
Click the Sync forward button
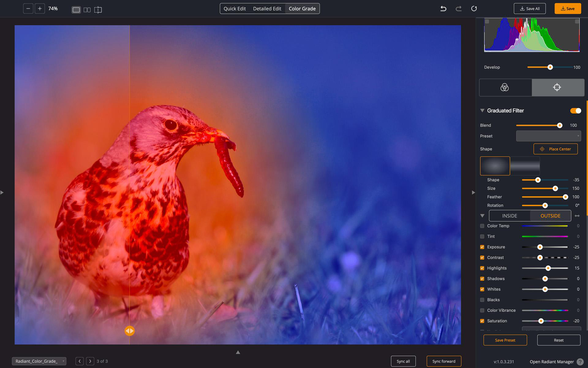tap(444, 361)
